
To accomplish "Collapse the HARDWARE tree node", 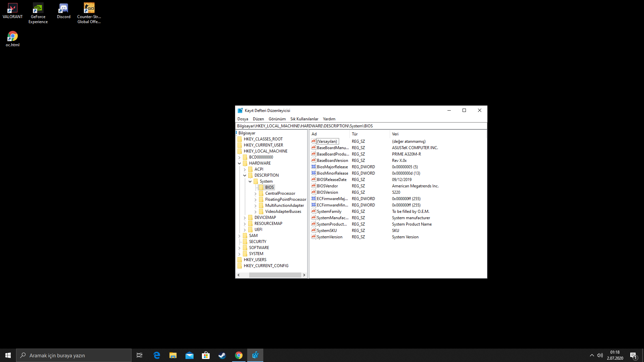I will coord(239,164).
